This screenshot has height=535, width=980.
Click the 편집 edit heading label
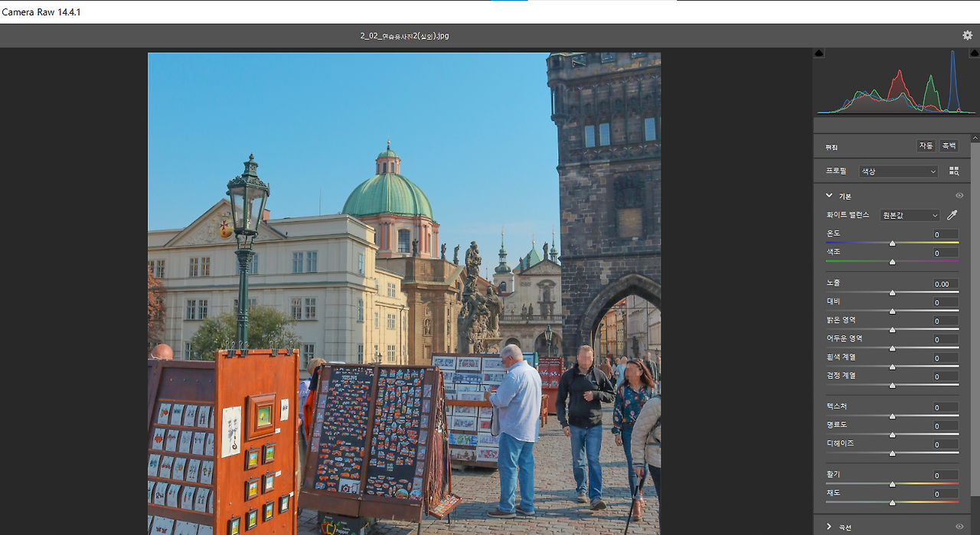coord(832,147)
